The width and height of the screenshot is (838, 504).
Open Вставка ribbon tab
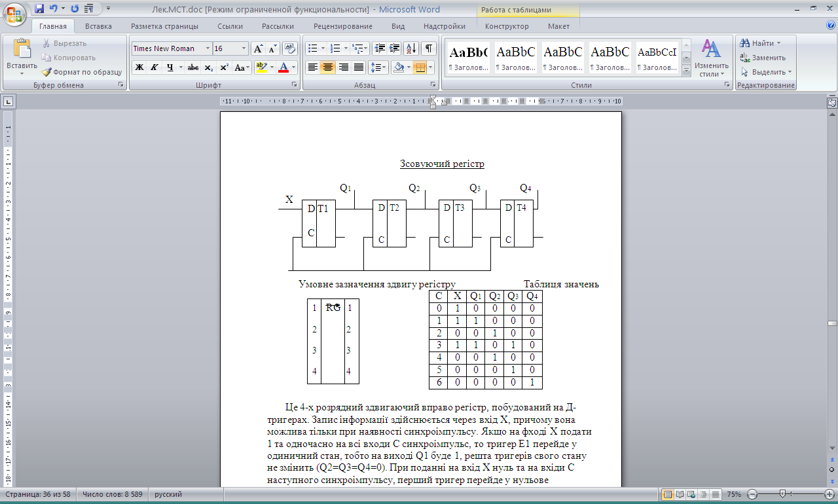tap(98, 26)
